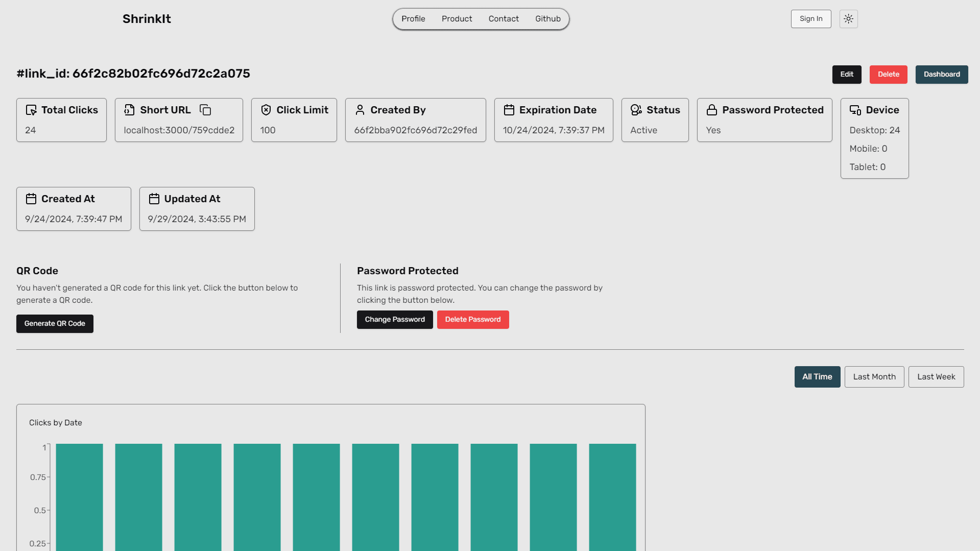Go back via the Dashboard button

(x=942, y=75)
